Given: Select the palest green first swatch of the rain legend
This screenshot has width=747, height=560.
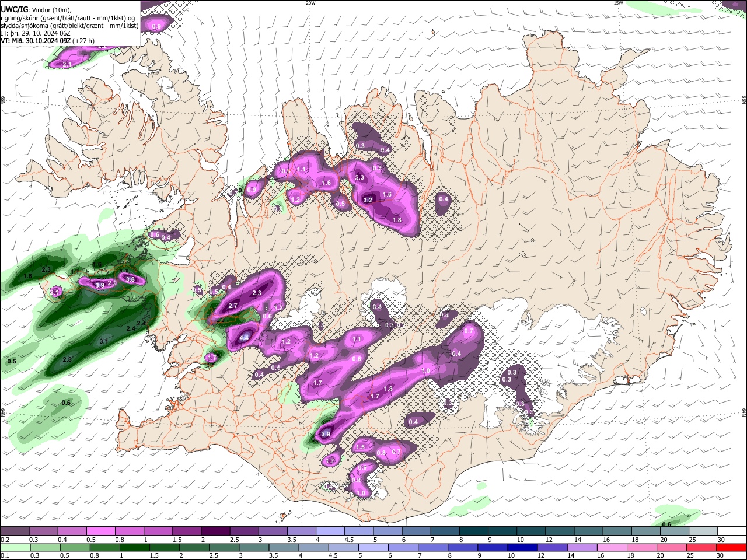Looking at the screenshot, I should [15, 547].
